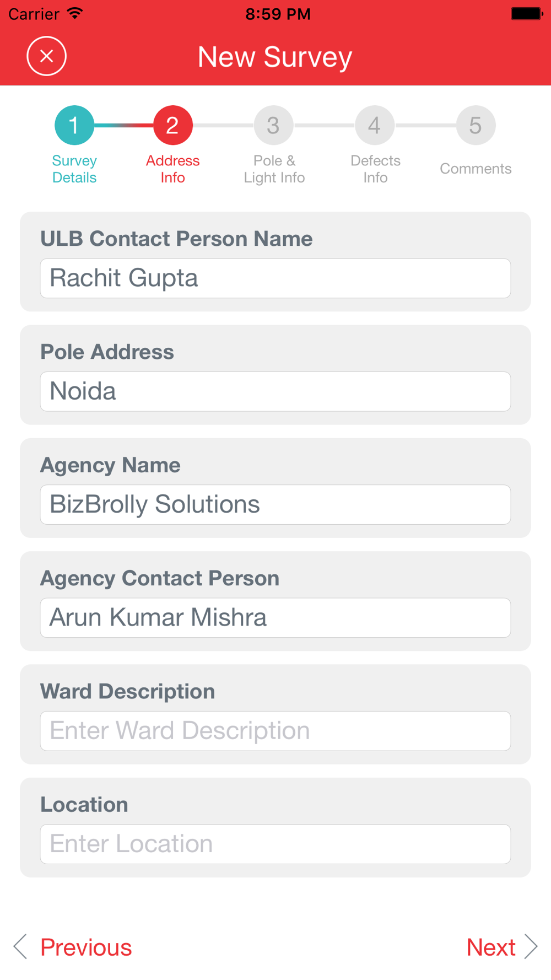This screenshot has width=551, height=980.
Task: Select step 1 Survey Details circle
Action: (x=74, y=125)
